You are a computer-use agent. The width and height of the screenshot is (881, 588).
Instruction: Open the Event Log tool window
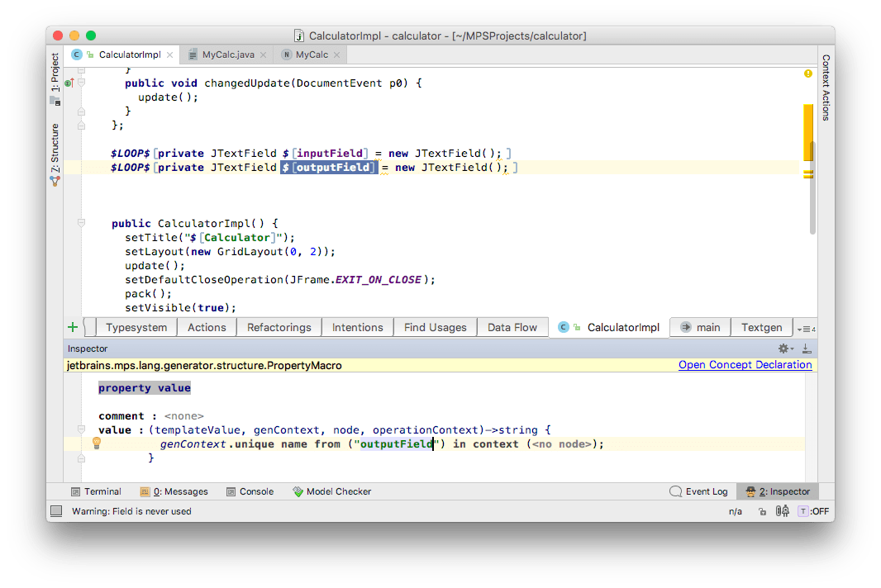tap(698, 491)
